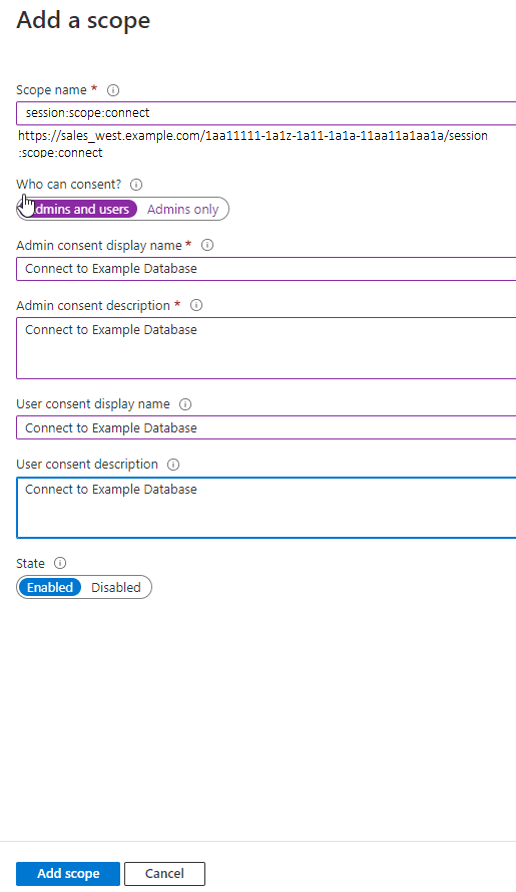
Task: Edit the User consent display name field
Action: pos(266,428)
